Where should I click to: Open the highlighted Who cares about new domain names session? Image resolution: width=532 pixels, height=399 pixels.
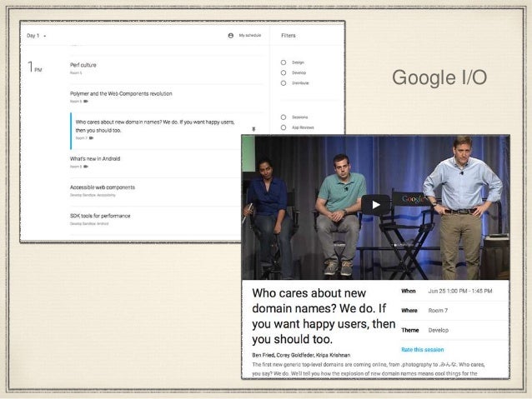pyautogui.click(x=155, y=126)
